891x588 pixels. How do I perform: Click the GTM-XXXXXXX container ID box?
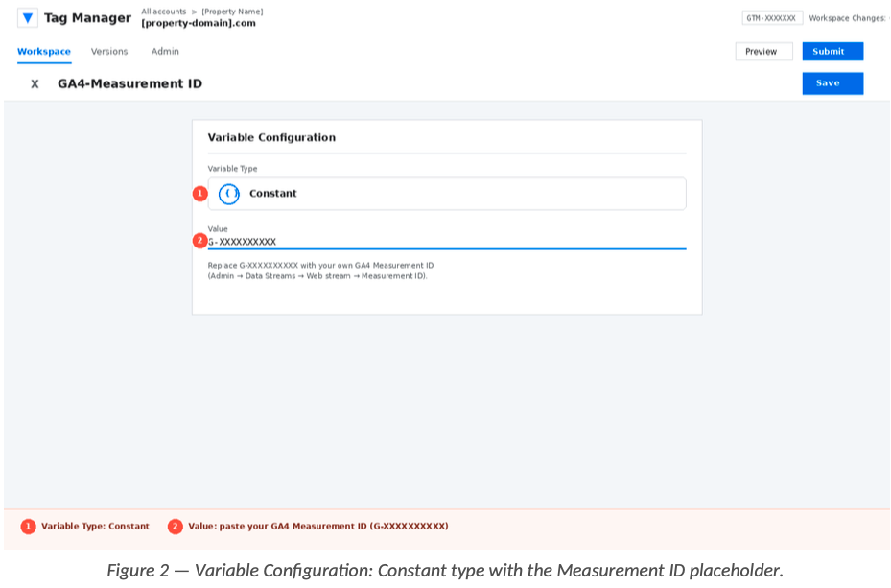[772, 18]
